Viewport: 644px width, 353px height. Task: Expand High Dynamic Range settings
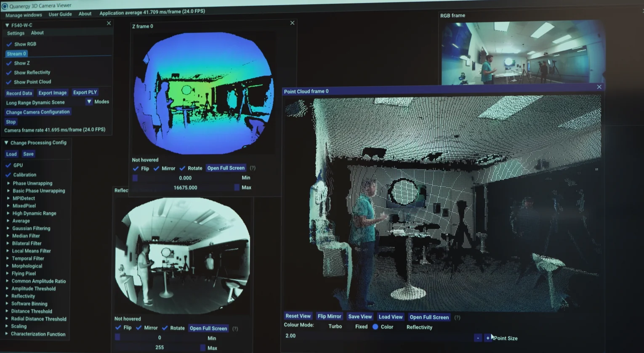click(8, 213)
